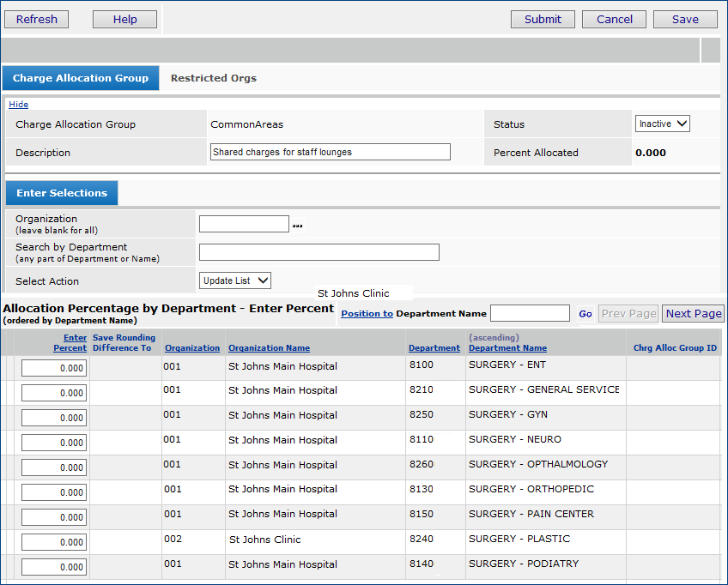Screen dimensions: 728x585
Task: Click Go next to Department Name
Action: click(x=585, y=314)
